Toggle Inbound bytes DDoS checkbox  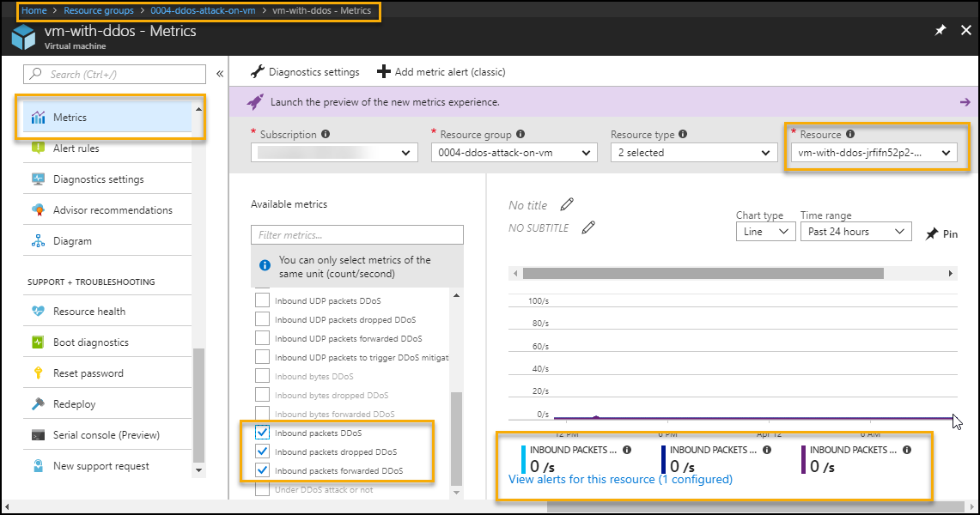[263, 376]
